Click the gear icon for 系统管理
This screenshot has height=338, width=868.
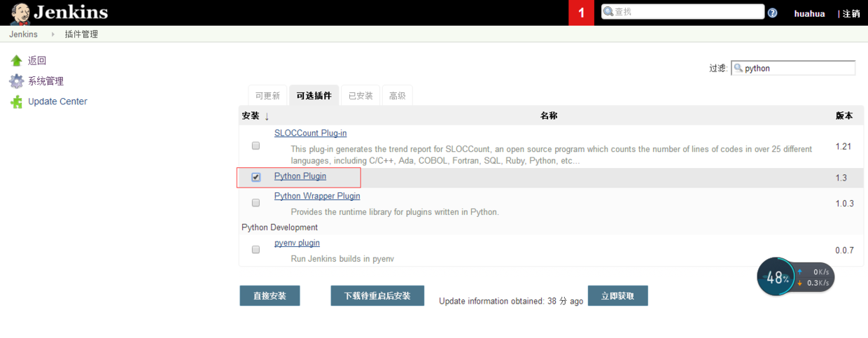(x=16, y=81)
